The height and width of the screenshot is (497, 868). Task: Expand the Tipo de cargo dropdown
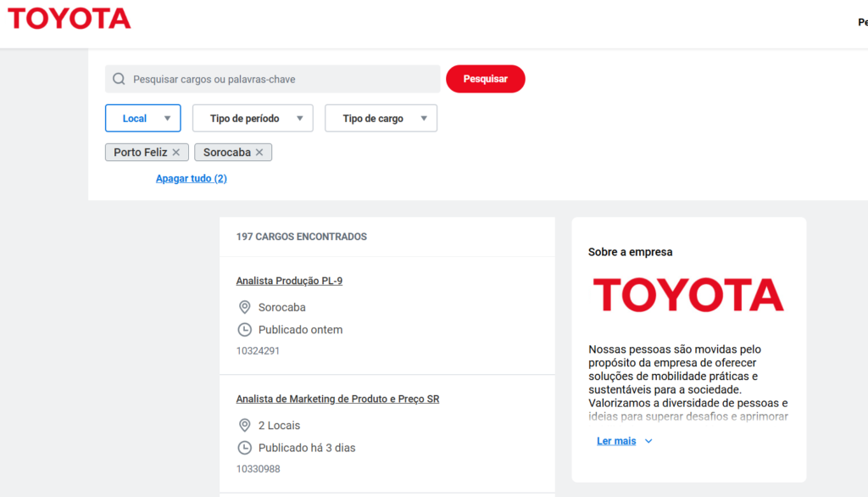tap(381, 118)
